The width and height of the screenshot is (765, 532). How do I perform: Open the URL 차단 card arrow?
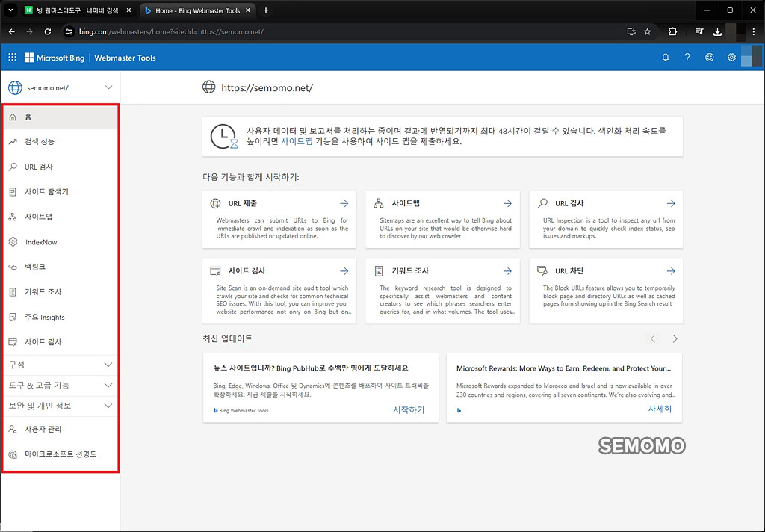(672, 271)
